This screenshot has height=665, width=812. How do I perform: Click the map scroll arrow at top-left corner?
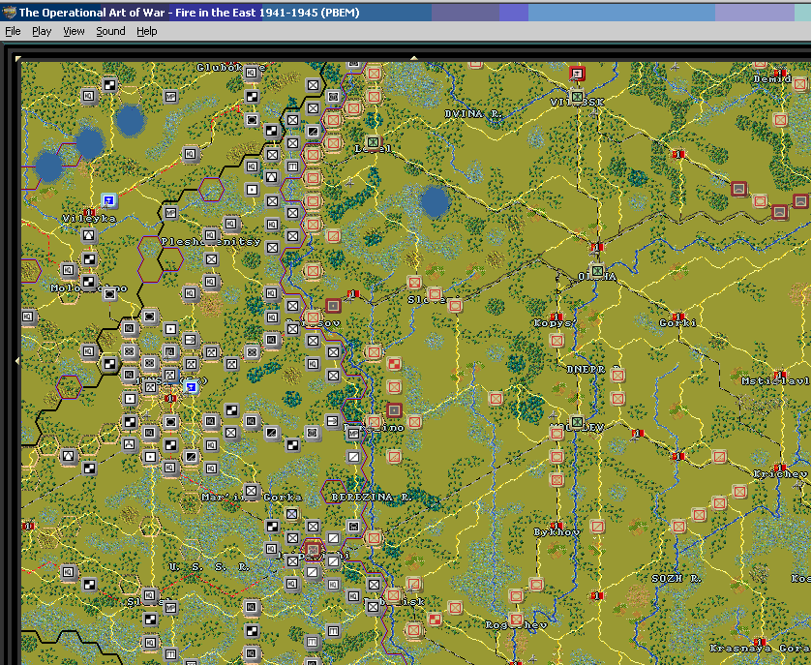[x=18, y=58]
